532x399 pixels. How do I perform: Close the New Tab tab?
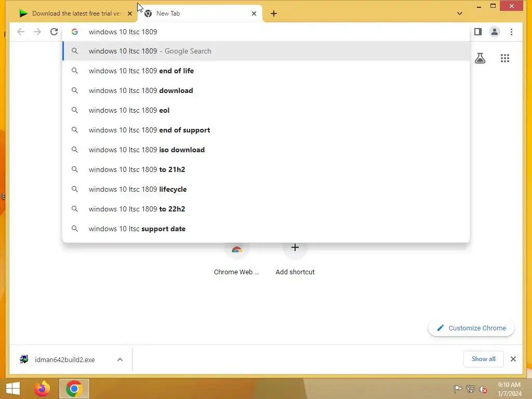pos(254,14)
